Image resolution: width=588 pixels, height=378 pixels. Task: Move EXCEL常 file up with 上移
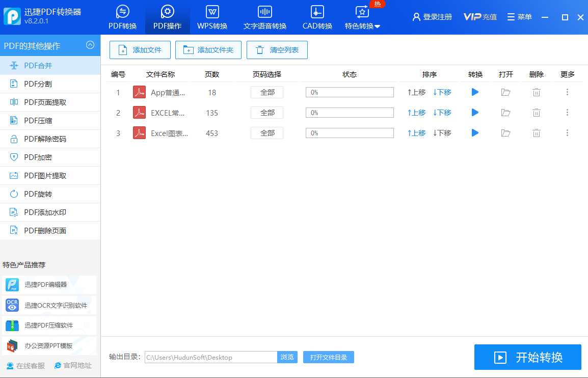417,113
